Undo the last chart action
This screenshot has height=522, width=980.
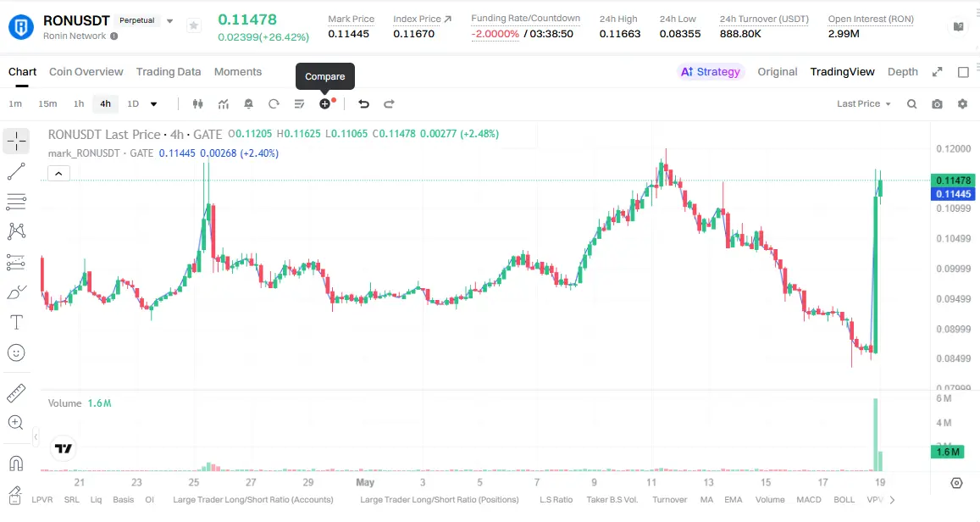(x=363, y=103)
